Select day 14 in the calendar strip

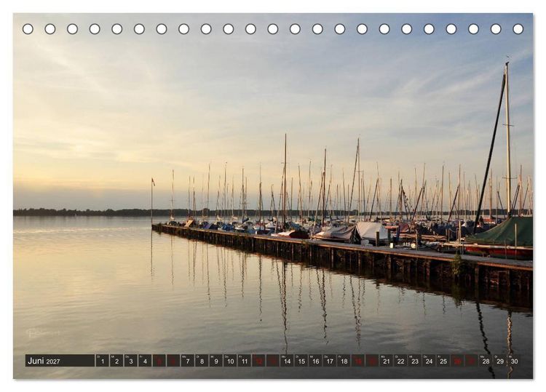(287, 361)
